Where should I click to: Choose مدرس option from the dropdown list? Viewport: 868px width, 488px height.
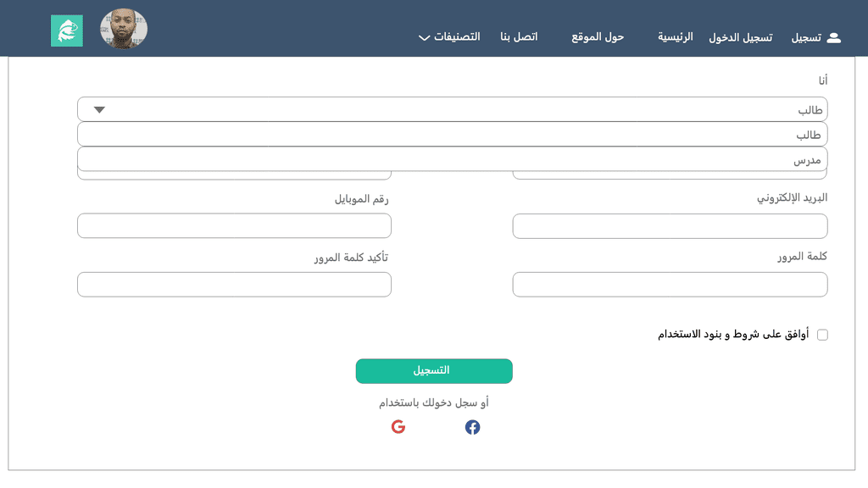pyautogui.click(x=453, y=158)
